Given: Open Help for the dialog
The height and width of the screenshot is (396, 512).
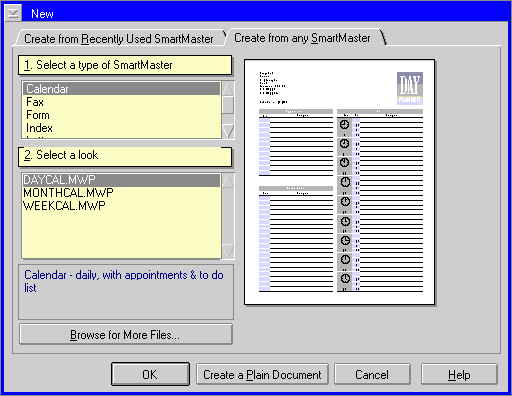Looking at the screenshot, I should (x=459, y=375).
